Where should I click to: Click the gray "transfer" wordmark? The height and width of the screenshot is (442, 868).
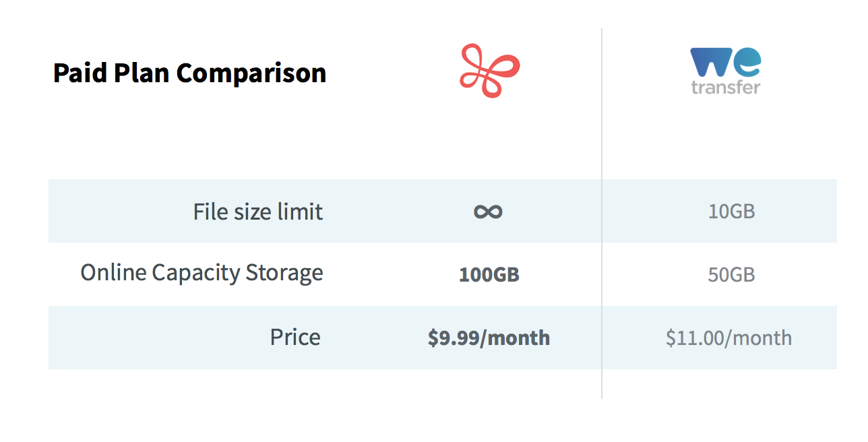click(x=726, y=87)
